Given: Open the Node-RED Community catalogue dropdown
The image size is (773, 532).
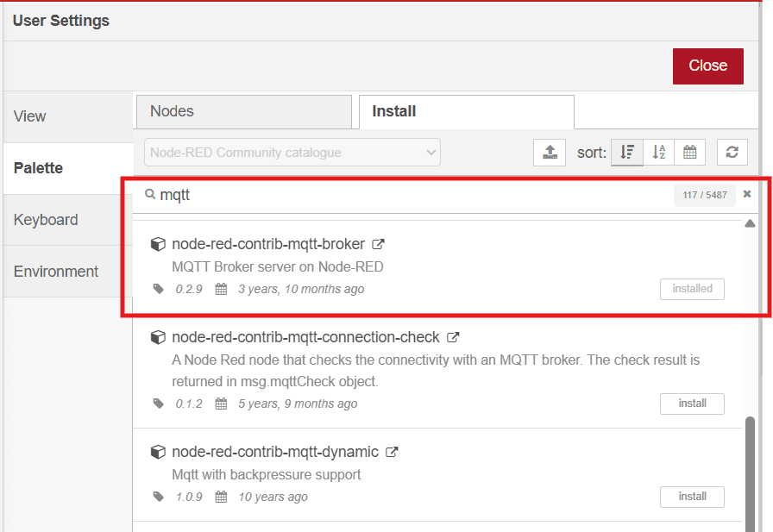Looking at the screenshot, I should point(292,153).
